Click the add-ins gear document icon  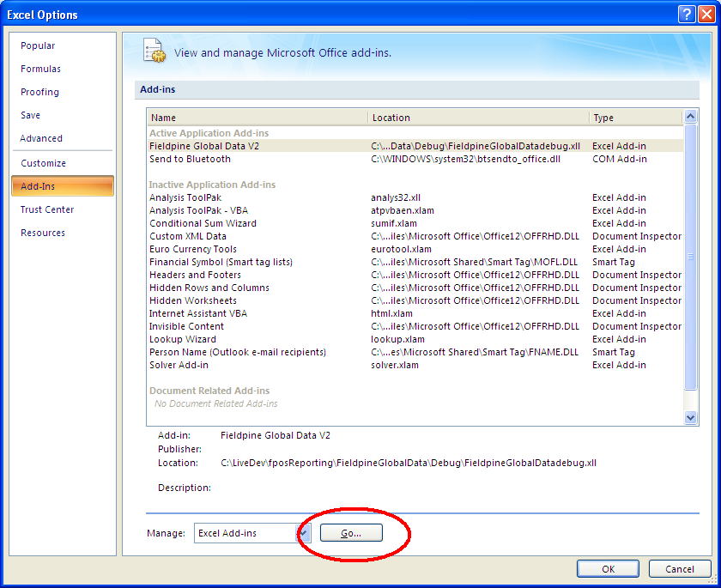(154, 51)
